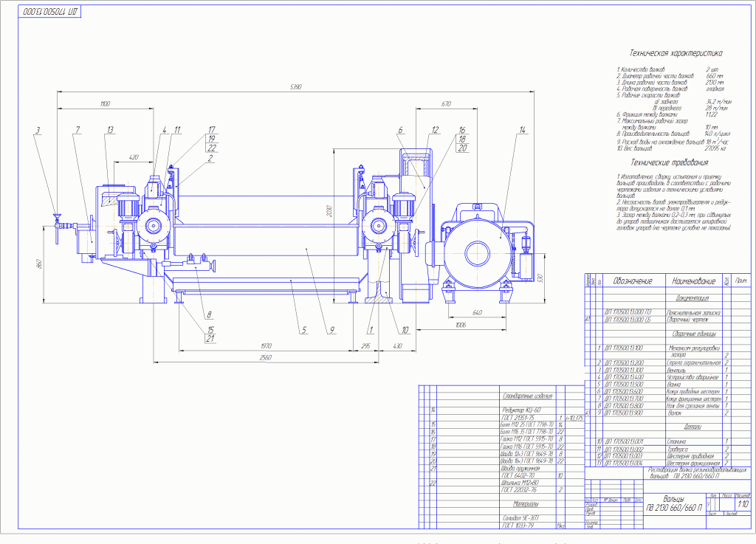Click the dimension value '670'
Image resolution: width=756 pixels, height=544 pixels.
[446, 103]
